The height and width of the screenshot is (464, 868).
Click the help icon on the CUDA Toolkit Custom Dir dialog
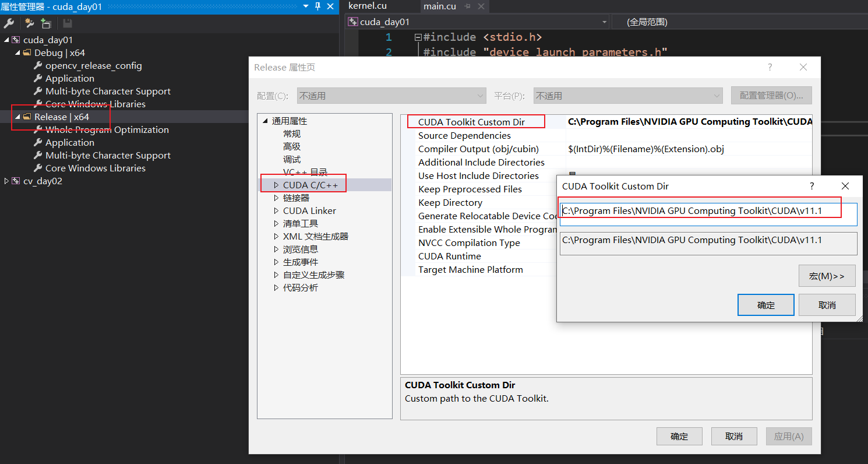tap(811, 186)
